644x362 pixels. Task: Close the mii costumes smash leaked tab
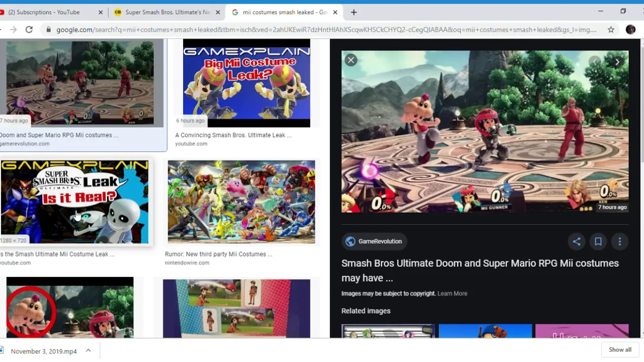point(335,12)
